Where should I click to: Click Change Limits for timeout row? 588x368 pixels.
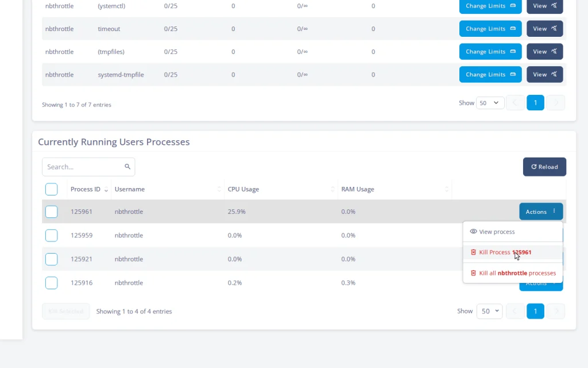tap(490, 29)
